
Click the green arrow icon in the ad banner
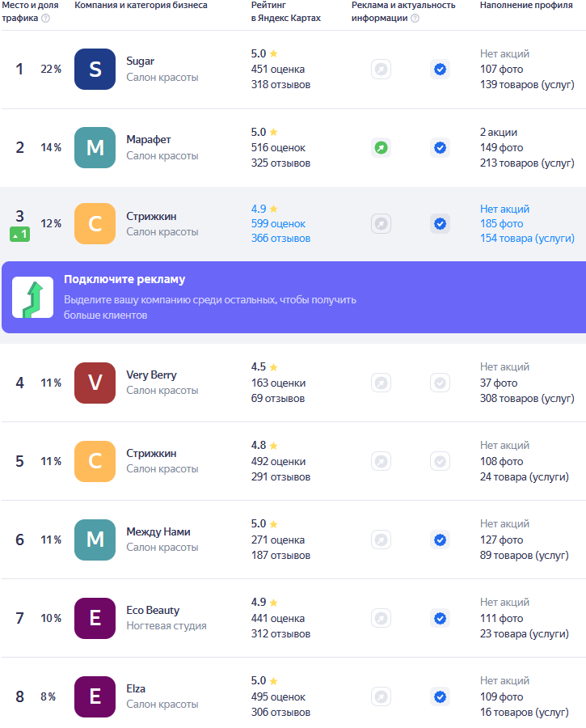(32, 297)
